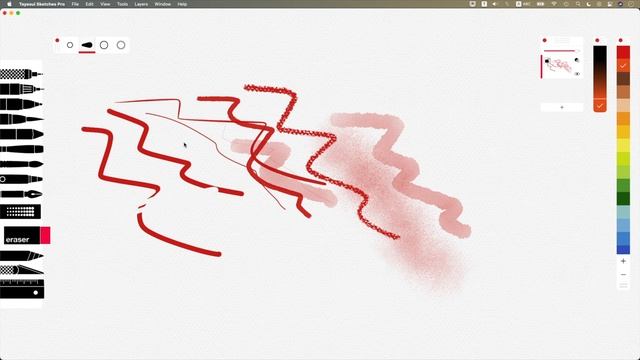Pick the medium green swatch
The height and width of the screenshot is (360, 640).
pos(623,185)
